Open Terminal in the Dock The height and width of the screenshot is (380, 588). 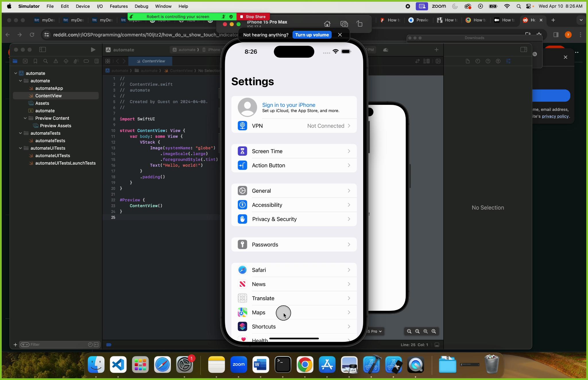pos(283,364)
